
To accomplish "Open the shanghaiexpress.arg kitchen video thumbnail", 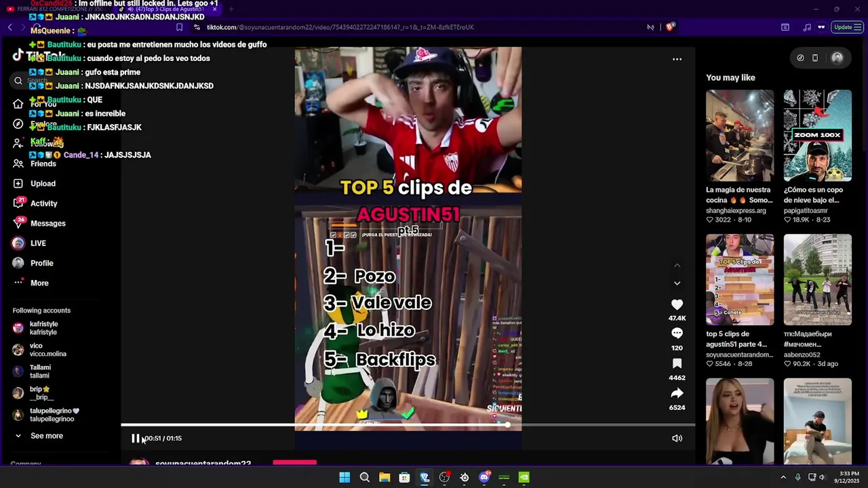I will point(740,136).
